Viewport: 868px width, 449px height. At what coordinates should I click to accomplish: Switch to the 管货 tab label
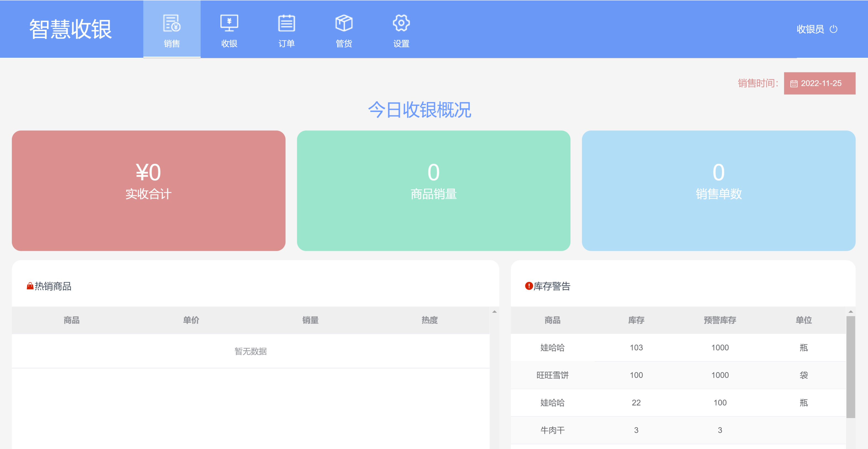click(344, 43)
